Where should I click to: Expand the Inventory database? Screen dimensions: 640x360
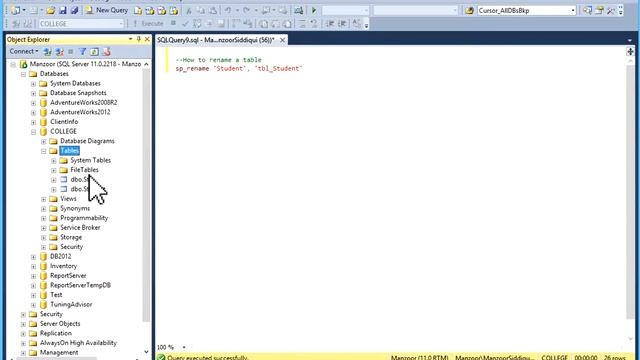[x=33, y=267]
